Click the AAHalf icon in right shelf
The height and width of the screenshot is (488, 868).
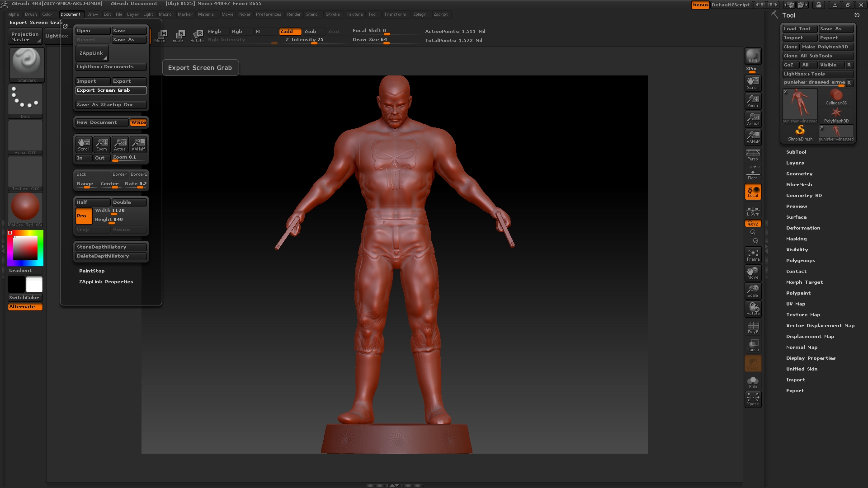(x=753, y=137)
